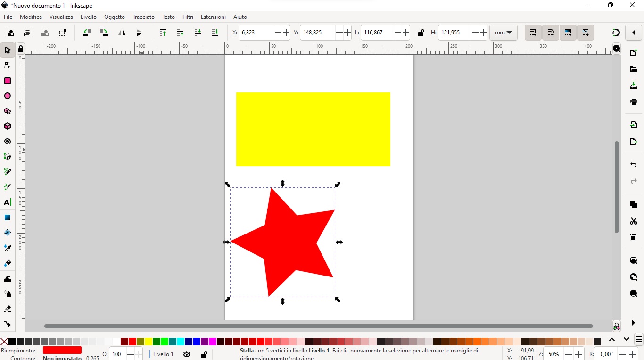Click the Undo arrow icon on the right panel

tap(633, 165)
